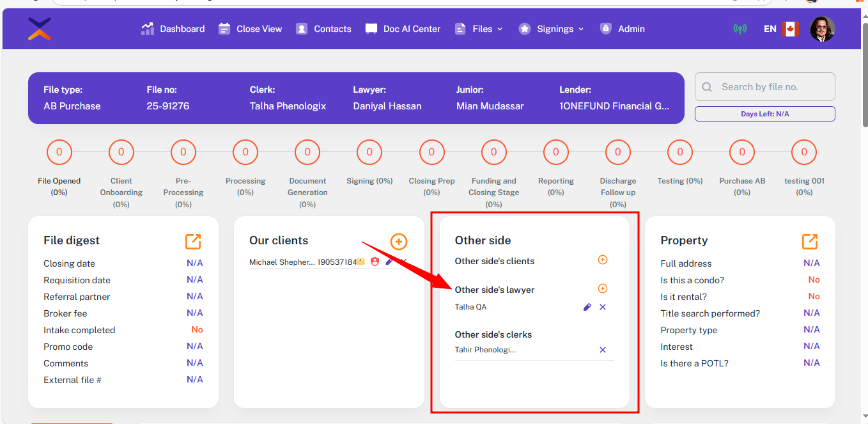Remove Tahir Phenologi clerk entry
Image resolution: width=868 pixels, height=424 pixels.
(603, 350)
